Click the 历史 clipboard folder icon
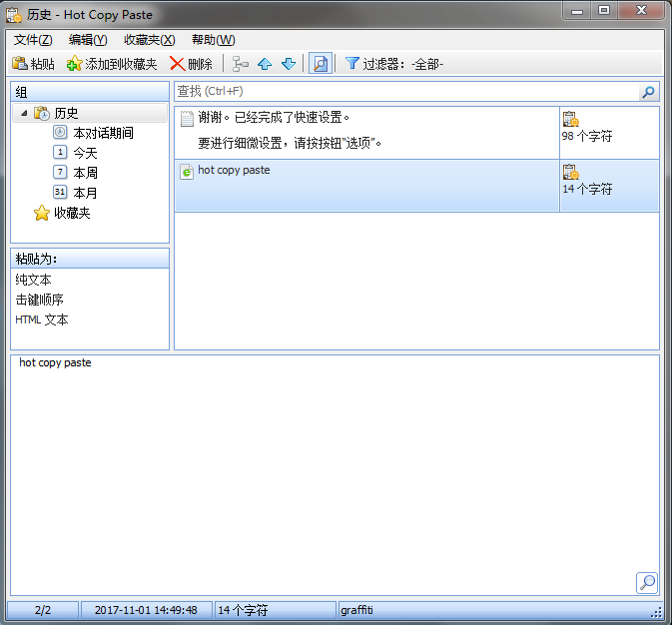672x625 pixels. coord(42,113)
